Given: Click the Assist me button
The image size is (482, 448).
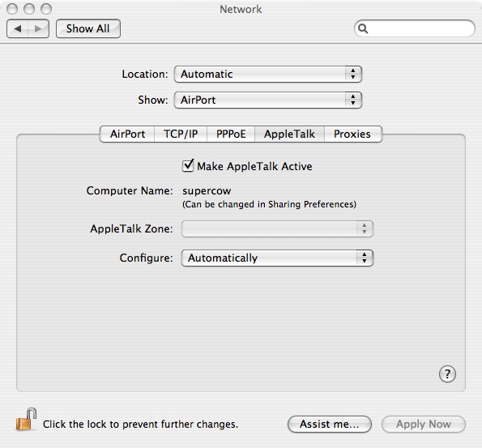Looking at the screenshot, I should (329, 424).
